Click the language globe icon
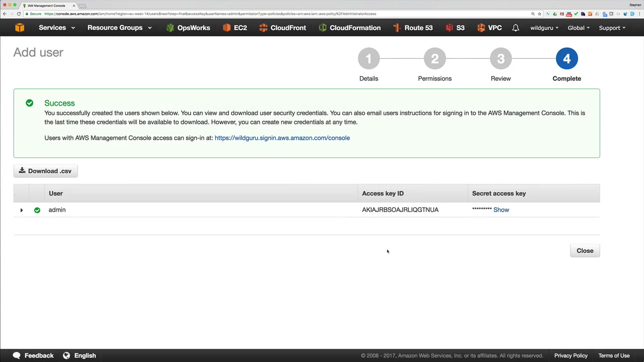The width and height of the screenshot is (644, 362). coord(66,355)
